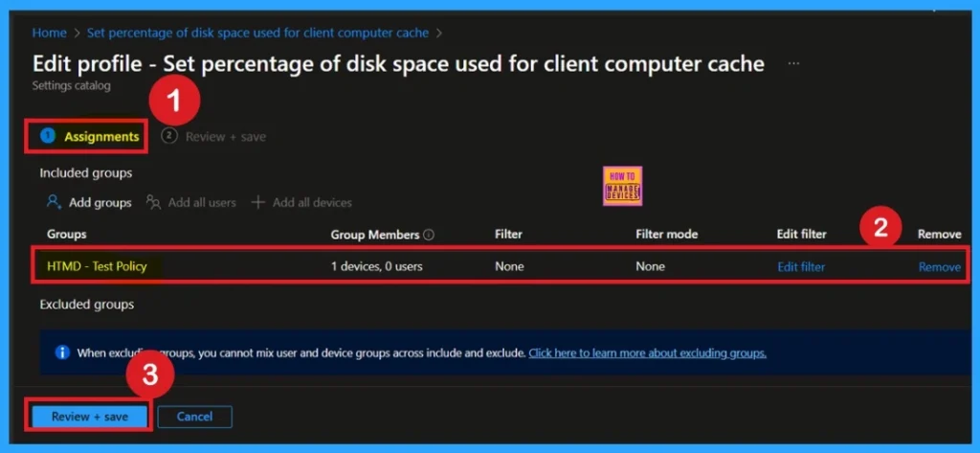Screen dimensions: 980x453
Task: Open the Set percentage of disk space breadcrumb
Action: coord(257,33)
